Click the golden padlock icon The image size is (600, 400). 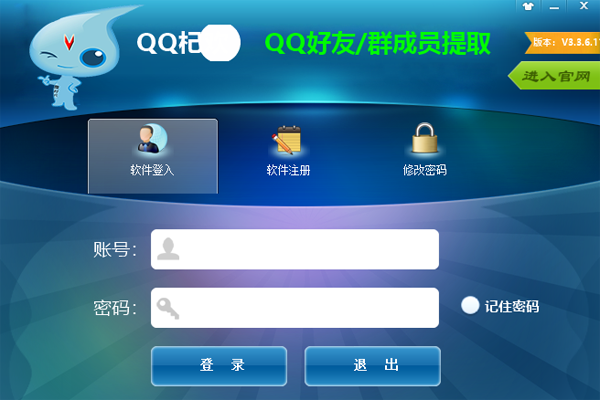[424, 138]
